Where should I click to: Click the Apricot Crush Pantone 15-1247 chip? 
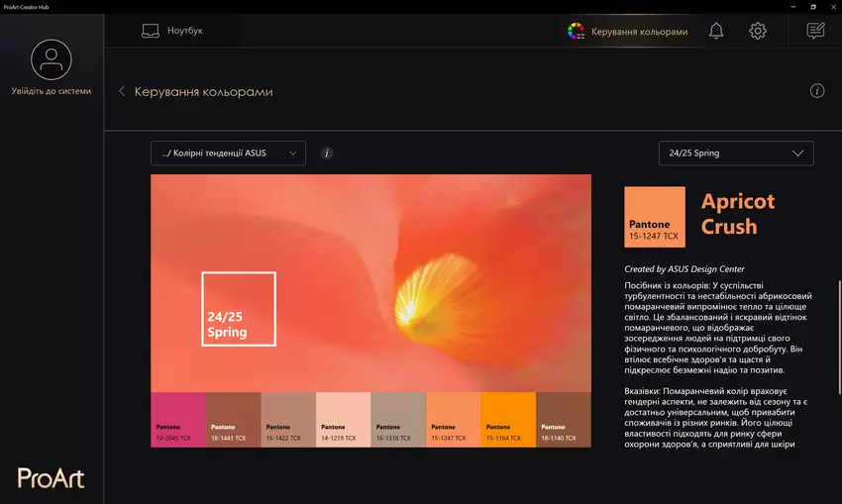click(x=655, y=217)
